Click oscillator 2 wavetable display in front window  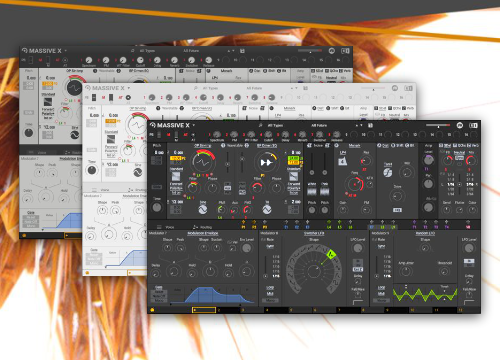(266, 162)
